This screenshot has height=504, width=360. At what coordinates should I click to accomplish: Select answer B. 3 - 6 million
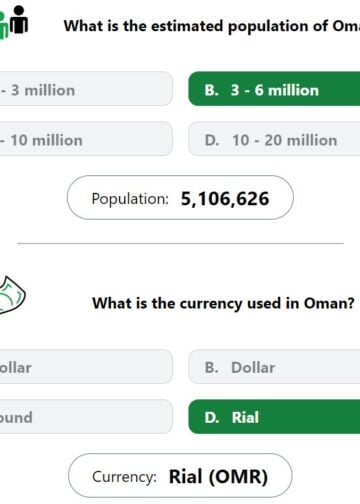point(274,89)
